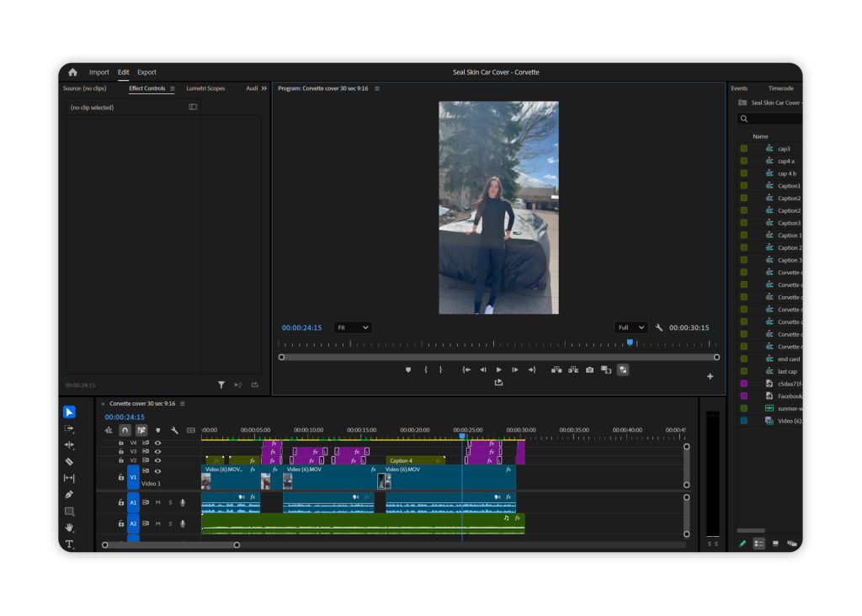Switch to the Export tab
The width and height of the screenshot is (862, 616).
pos(146,72)
